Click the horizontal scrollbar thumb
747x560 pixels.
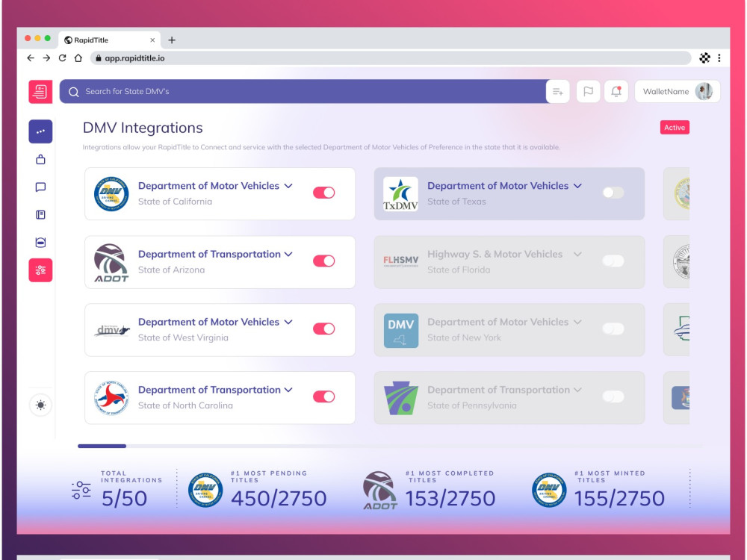102,447
